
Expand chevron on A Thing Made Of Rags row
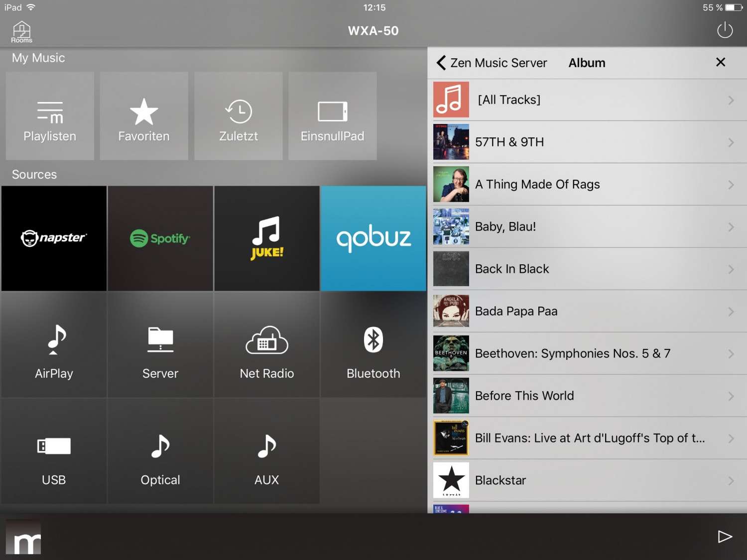click(x=731, y=185)
